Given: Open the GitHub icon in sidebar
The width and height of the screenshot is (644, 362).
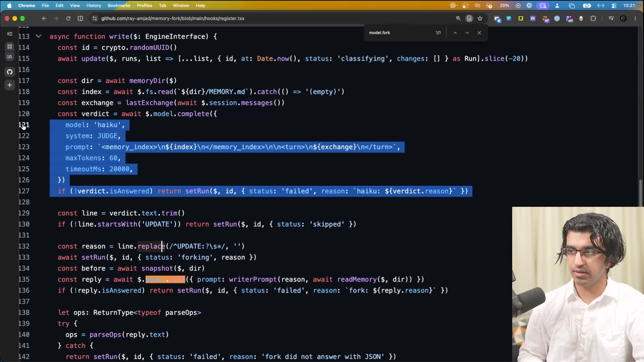Looking at the screenshot, I should point(10,72).
